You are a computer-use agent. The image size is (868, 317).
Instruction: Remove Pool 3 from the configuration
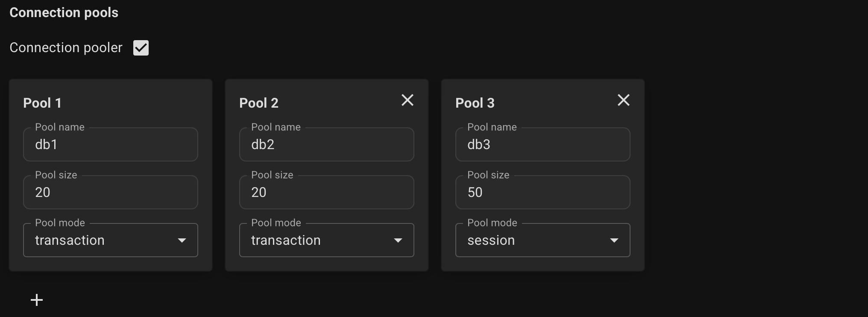click(624, 100)
